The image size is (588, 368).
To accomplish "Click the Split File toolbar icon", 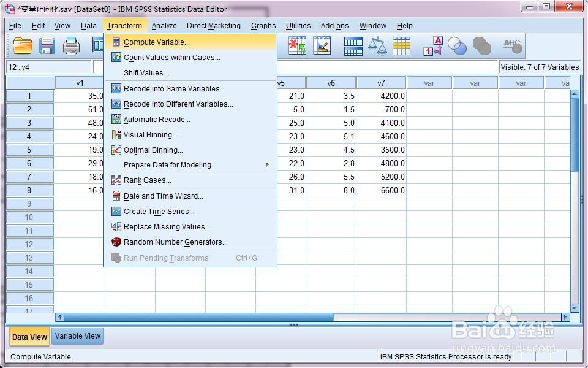I will (353, 46).
